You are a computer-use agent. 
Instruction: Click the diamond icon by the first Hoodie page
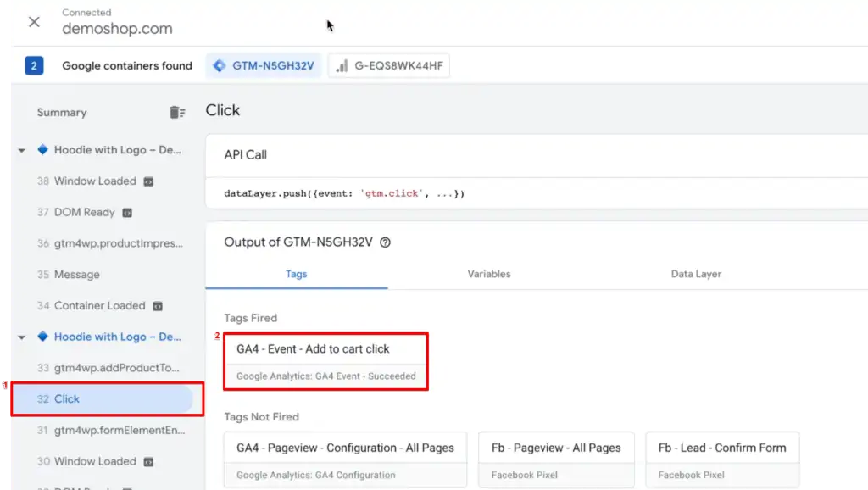coord(43,149)
